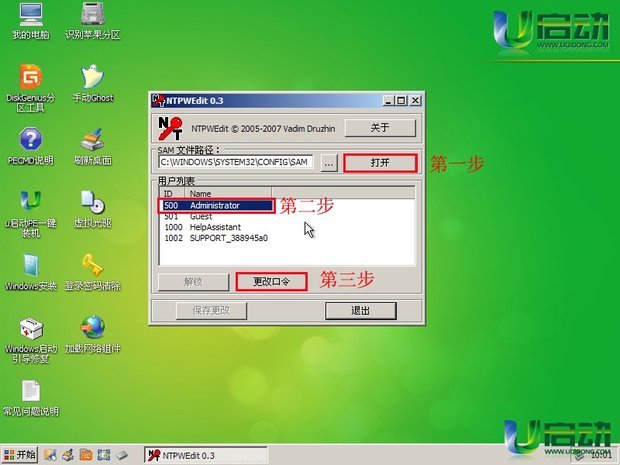620x465 pixels.
Task: Select the NTPWEdit 0.3 taskbar button
Action: [x=206, y=455]
